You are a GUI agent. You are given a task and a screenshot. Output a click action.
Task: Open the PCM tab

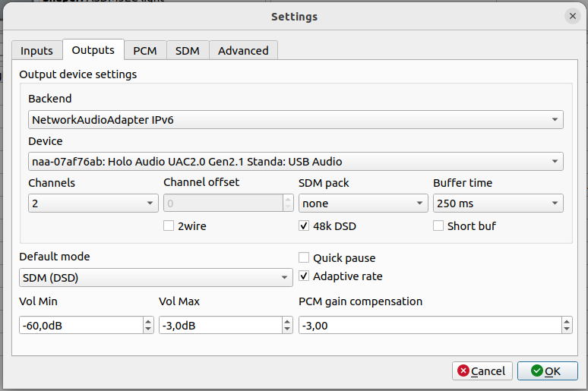[144, 51]
